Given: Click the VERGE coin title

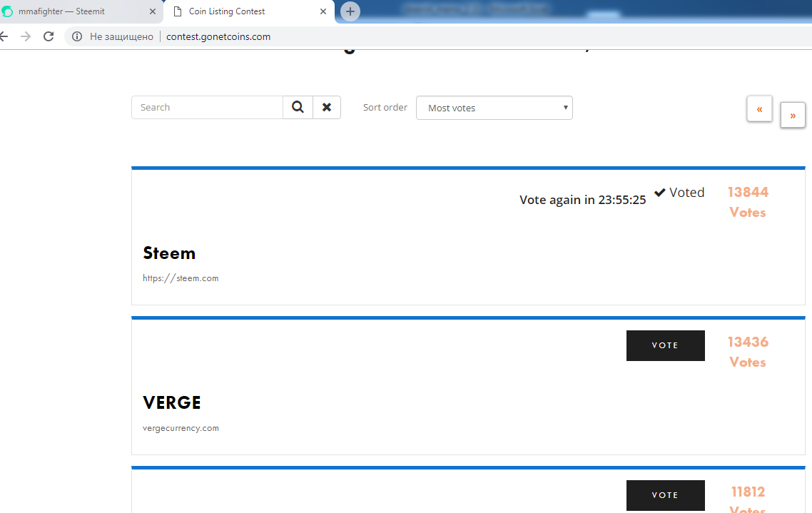Looking at the screenshot, I should pos(172,402).
